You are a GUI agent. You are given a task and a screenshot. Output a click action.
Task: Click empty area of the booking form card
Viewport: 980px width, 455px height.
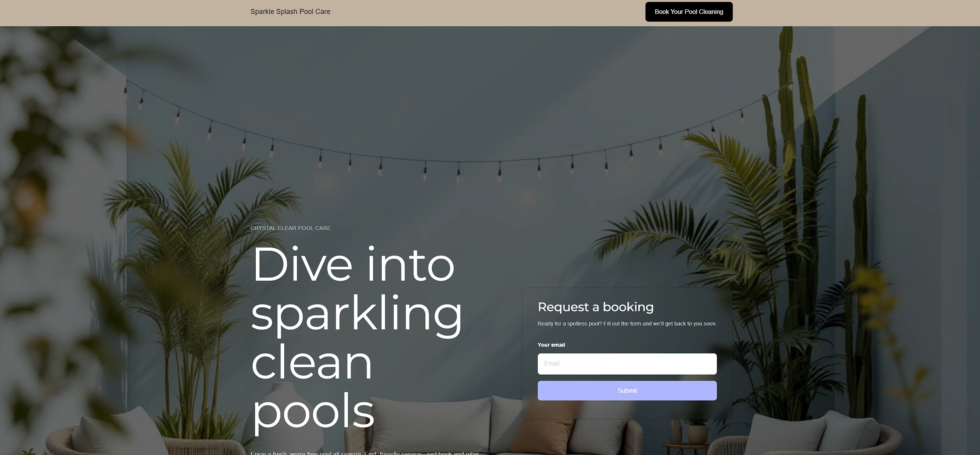627,410
